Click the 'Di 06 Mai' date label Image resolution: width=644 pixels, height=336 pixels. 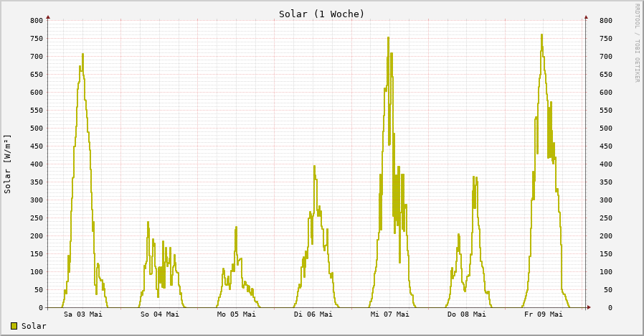click(x=313, y=314)
